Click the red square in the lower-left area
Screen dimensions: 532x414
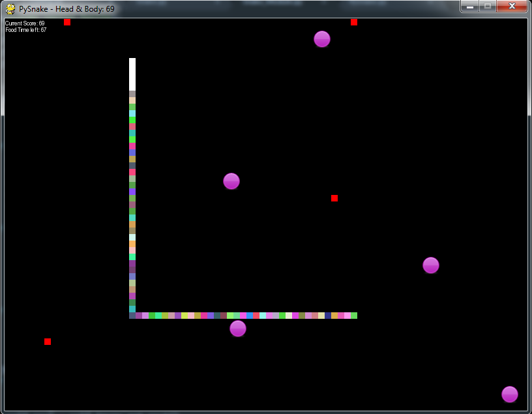pos(48,342)
